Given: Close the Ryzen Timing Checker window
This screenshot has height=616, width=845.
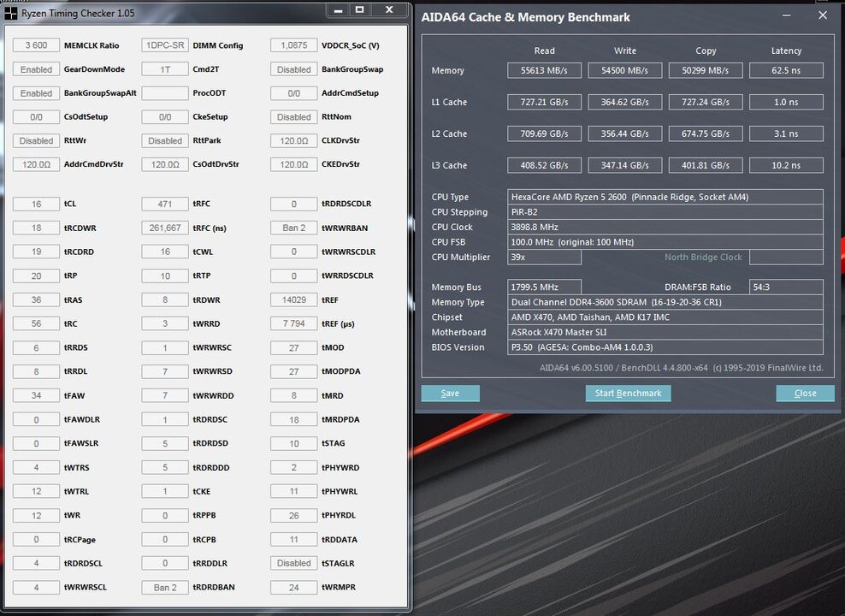Looking at the screenshot, I should coord(389,10).
